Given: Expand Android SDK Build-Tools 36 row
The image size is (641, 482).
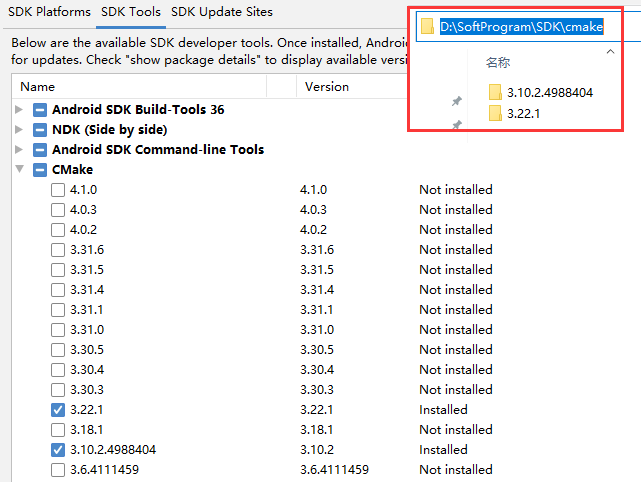Looking at the screenshot, I should click(x=18, y=110).
